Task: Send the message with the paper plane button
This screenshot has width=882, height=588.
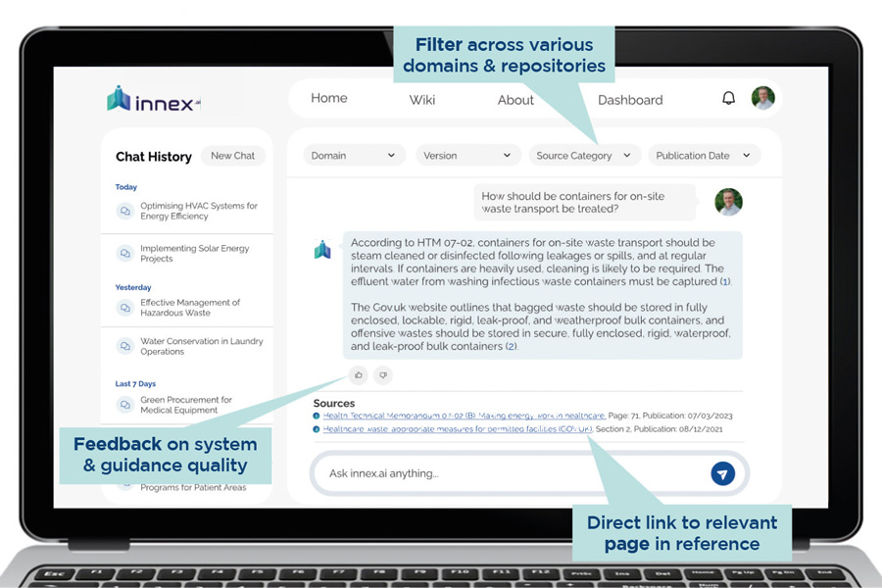Action: point(723,473)
